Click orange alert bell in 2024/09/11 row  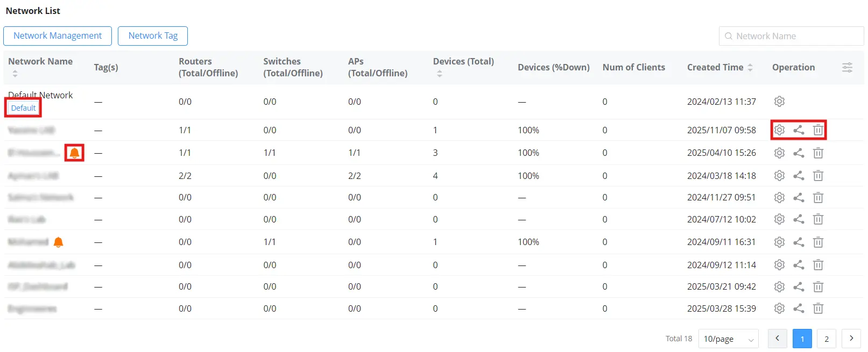click(x=59, y=242)
